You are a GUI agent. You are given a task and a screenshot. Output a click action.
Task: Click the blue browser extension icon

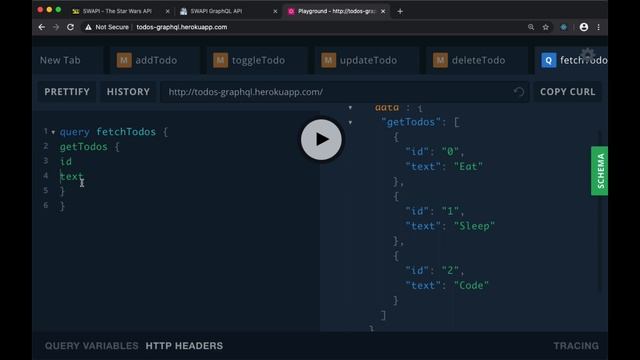point(564,27)
